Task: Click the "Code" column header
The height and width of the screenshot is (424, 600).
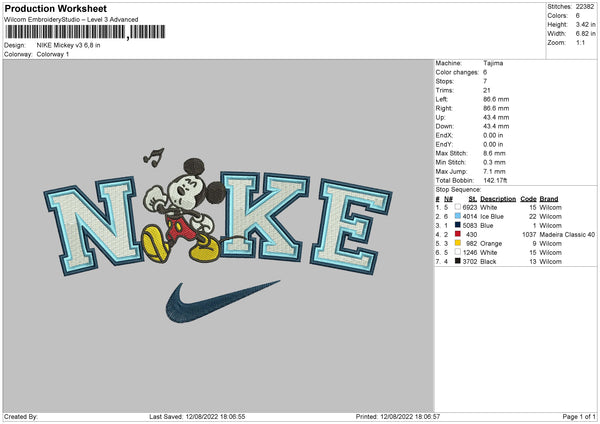Action: click(528, 199)
